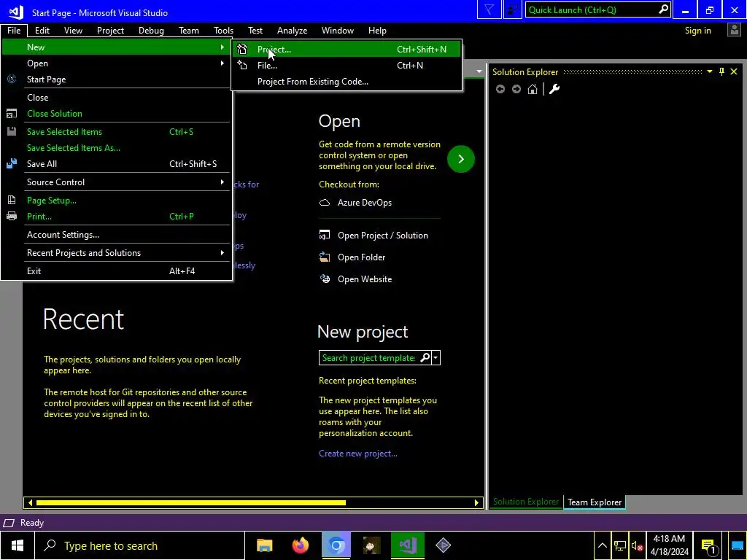This screenshot has width=747, height=560.
Task: Open the Debug menu
Action: [151, 31]
